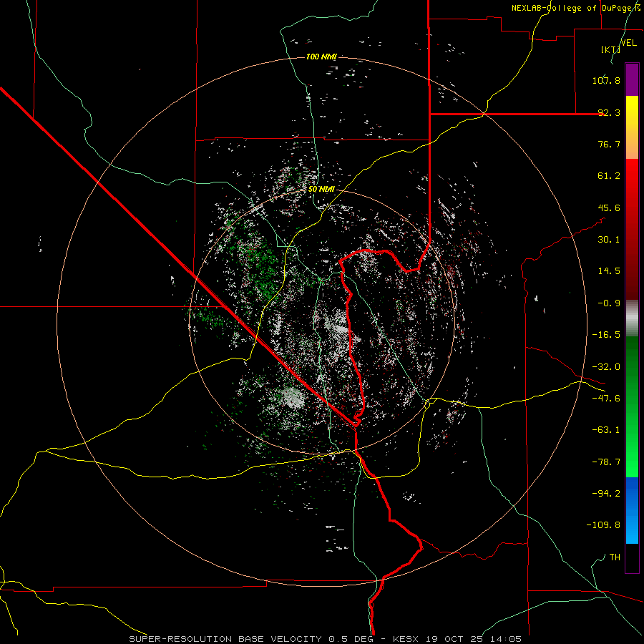Click the gray near-zero segment of the color bar
Viewport: 644px width, 644px height.
632,318
